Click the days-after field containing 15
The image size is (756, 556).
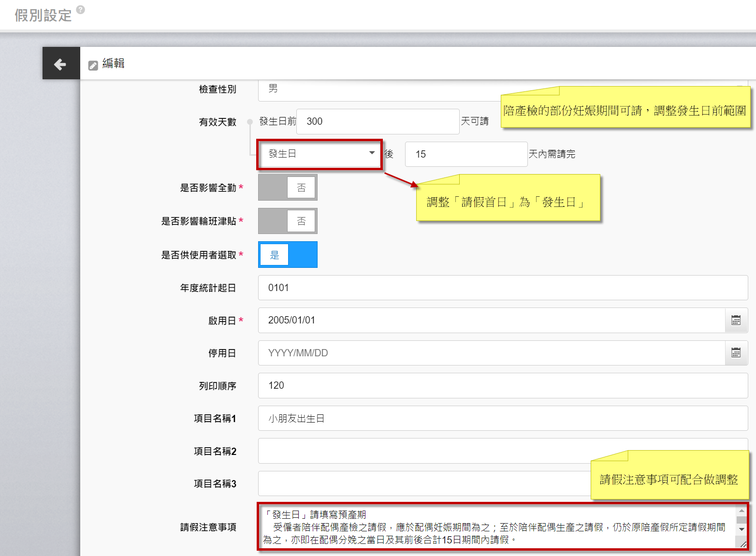[466, 154]
